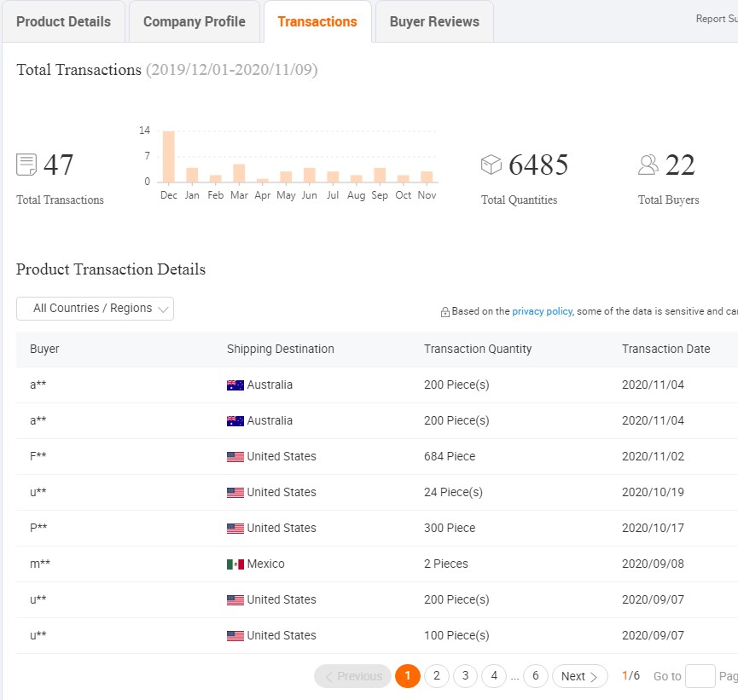
Task: Click the Mexico flag icon
Action: click(235, 564)
